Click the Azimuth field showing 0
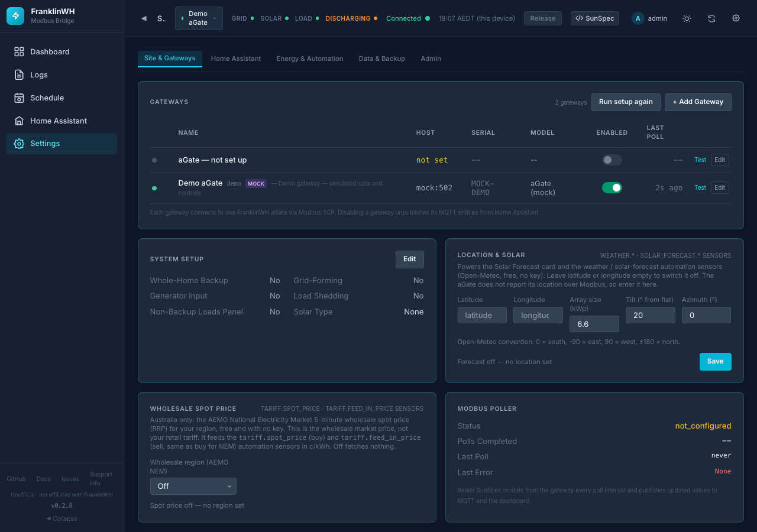The height and width of the screenshot is (532, 757). 707,315
